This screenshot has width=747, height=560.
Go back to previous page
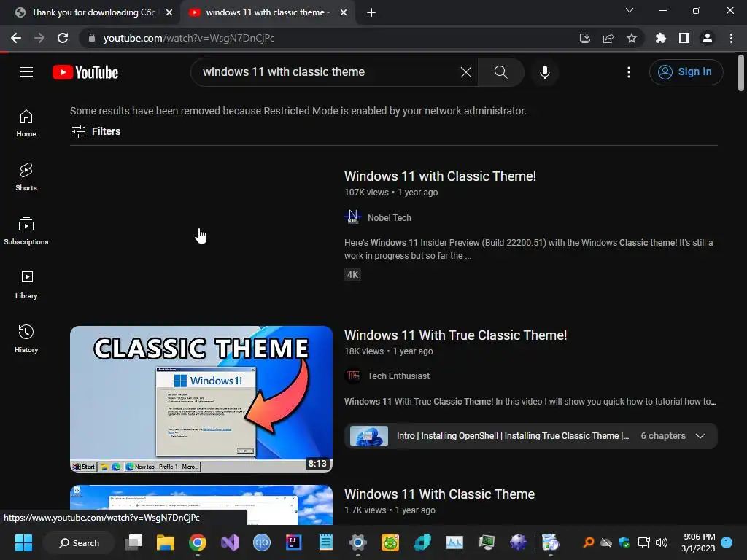tap(16, 38)
